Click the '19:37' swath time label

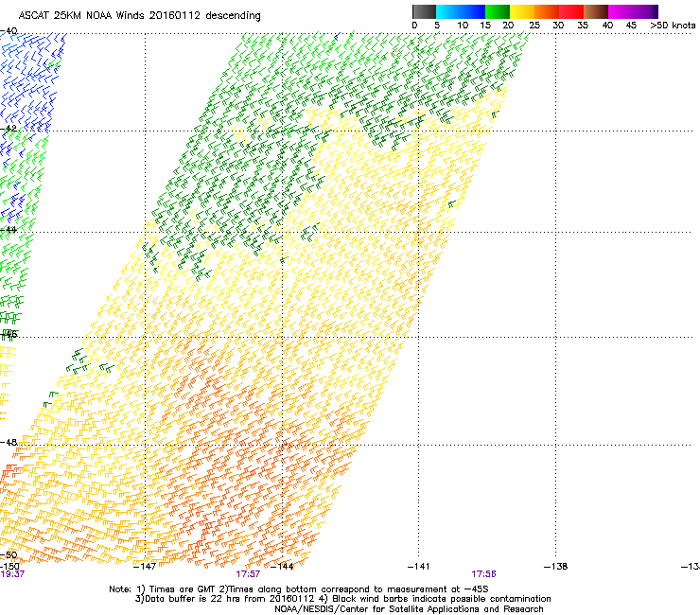12,574
